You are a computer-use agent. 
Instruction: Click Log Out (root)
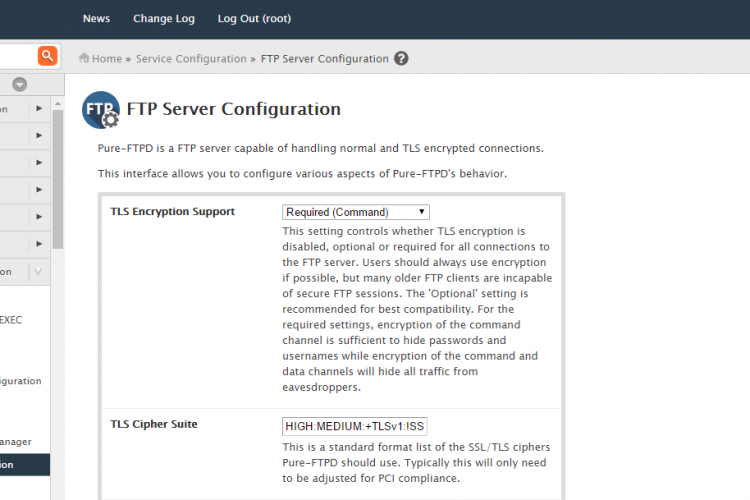(x=254, y=19)
